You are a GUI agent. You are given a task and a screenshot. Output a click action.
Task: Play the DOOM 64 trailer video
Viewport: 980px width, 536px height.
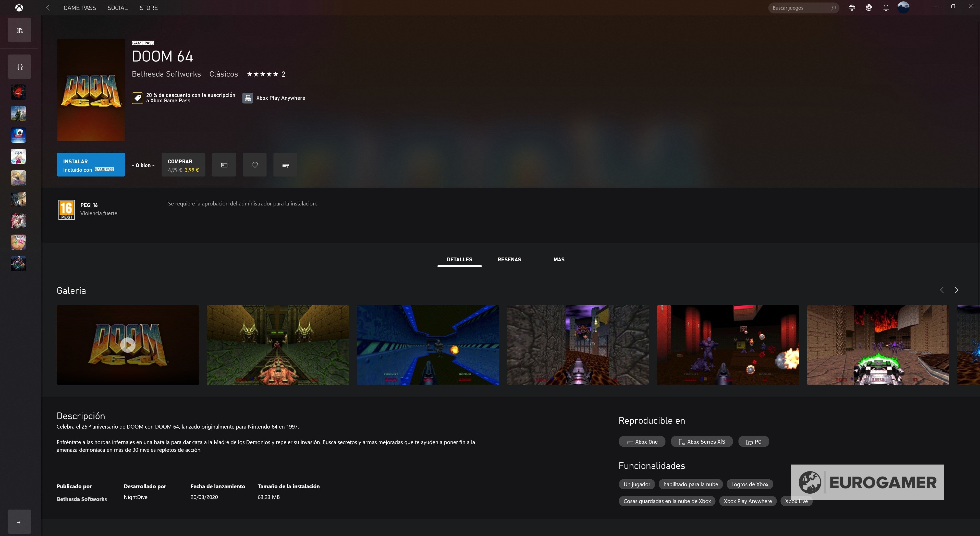[128, 345]
